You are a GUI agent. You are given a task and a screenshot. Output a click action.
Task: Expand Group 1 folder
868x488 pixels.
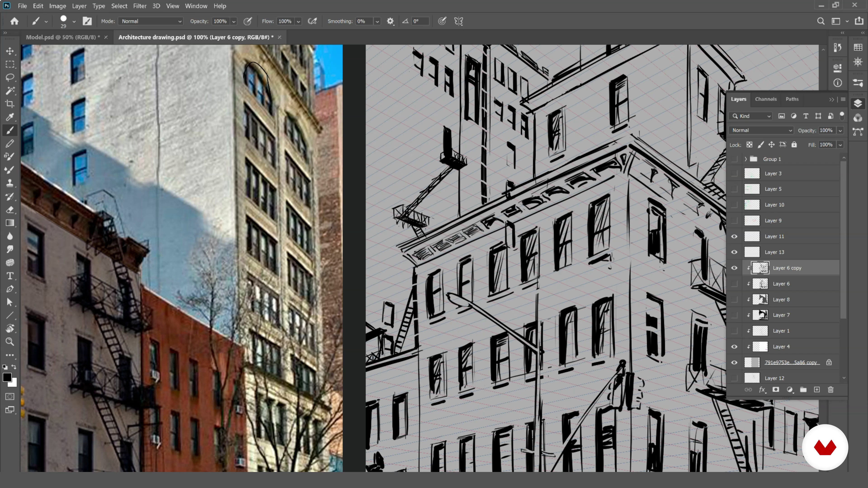point(745,159)
